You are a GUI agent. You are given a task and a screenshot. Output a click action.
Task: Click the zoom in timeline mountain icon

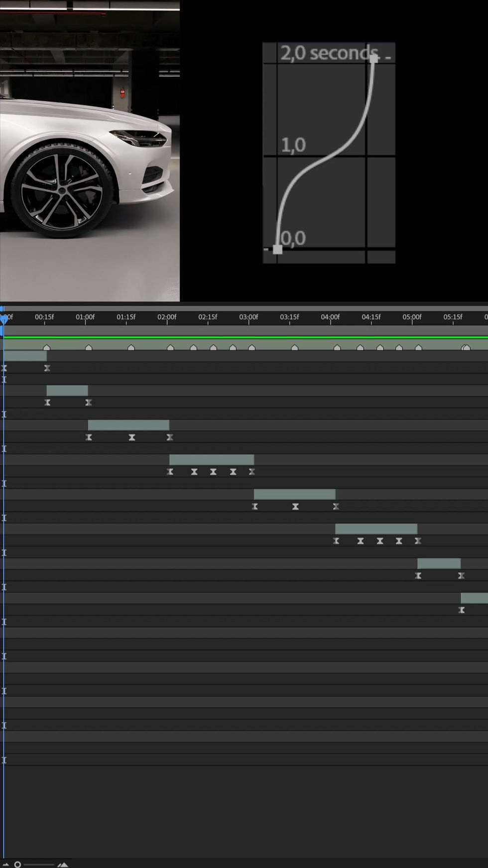pyautogui.click(x=63, y=865)
